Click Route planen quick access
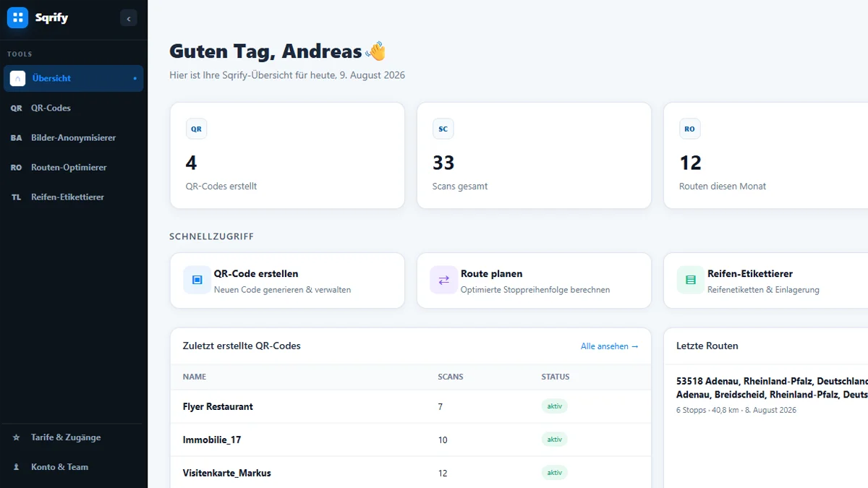This screenshot has height=488, width=868. click(x=534, y=281)
